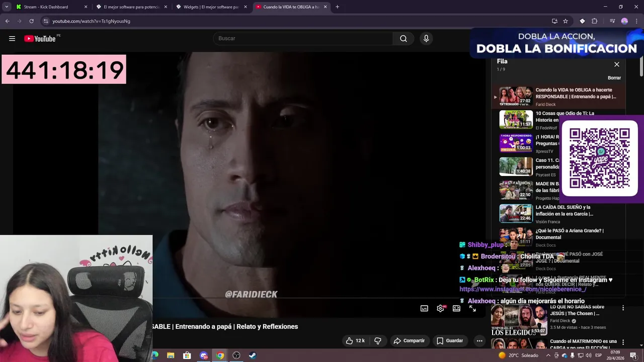Open notification center in taskbar

coord(633,355)
